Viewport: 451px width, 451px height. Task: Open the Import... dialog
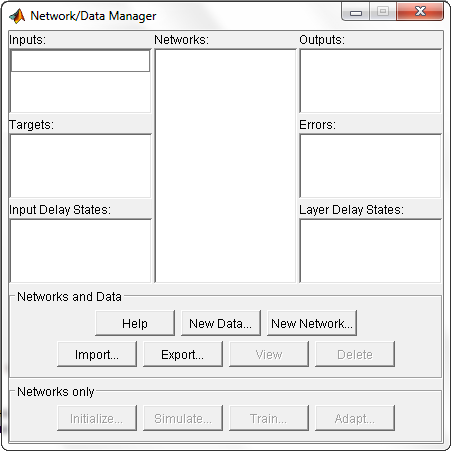pos(97,354)
